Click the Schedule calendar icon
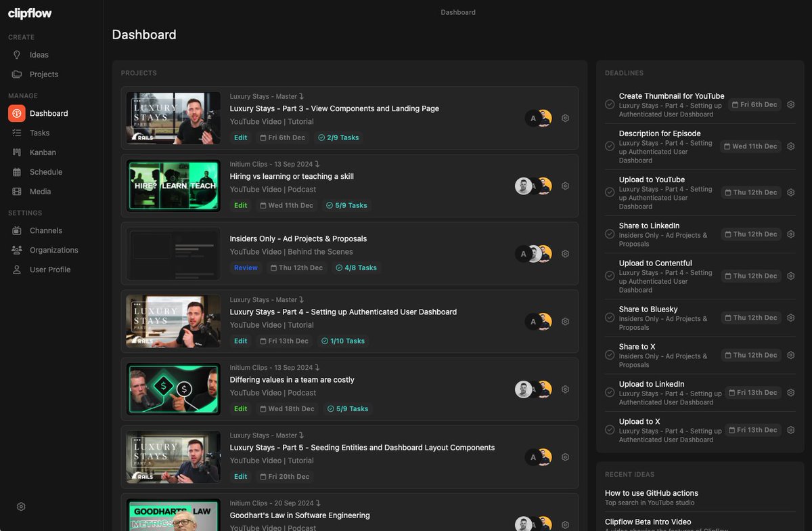The width and height of the screenshot is (812, 531). (x=17, y=172)
